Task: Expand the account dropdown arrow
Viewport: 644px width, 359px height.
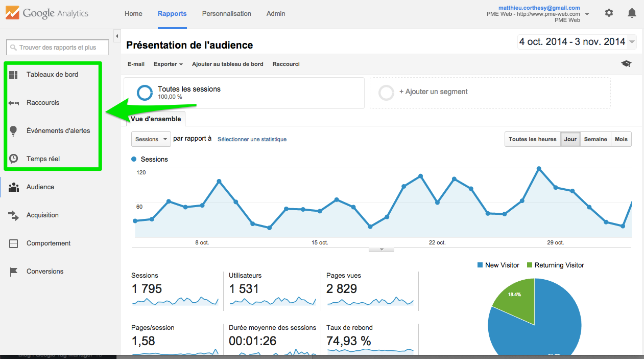Action: 587,14
